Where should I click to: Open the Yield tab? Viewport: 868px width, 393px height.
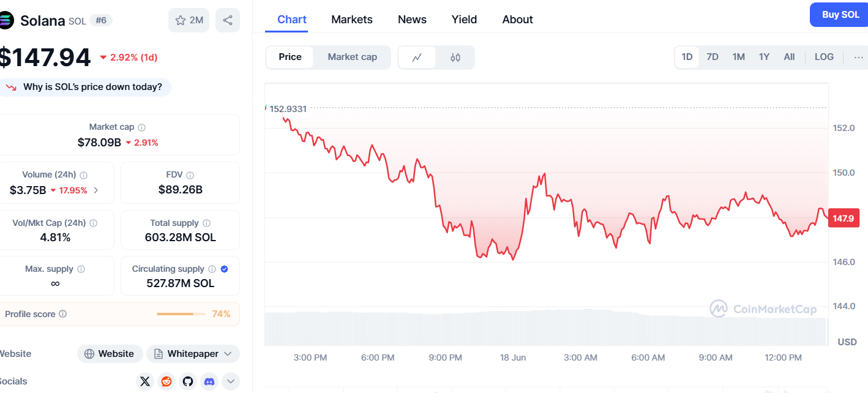pyautogui.click(x=464, y=20)
